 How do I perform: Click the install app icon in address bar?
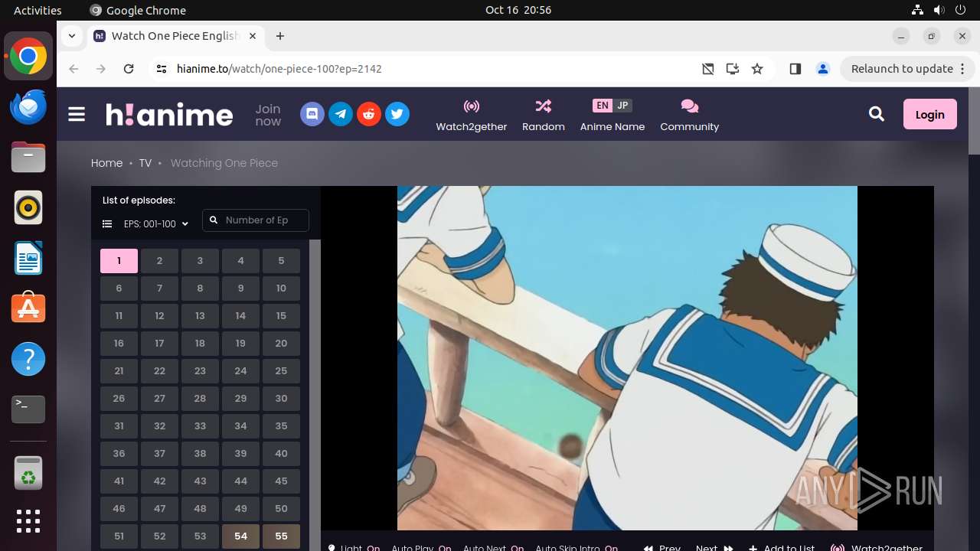click(x=733, y=69)
